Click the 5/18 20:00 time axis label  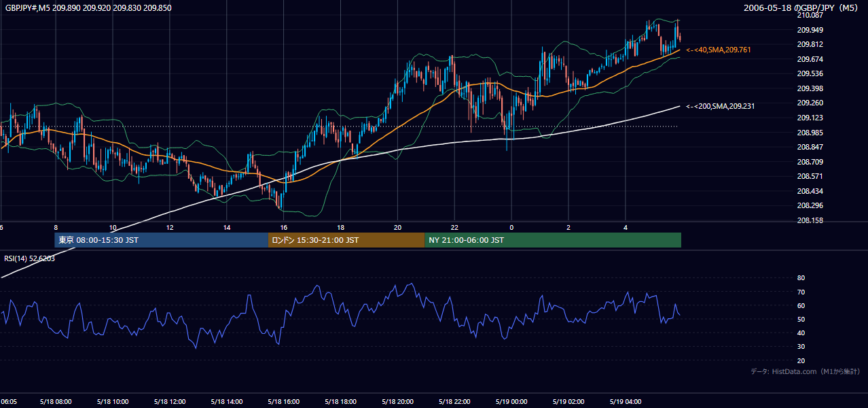(x=398, y=401)
